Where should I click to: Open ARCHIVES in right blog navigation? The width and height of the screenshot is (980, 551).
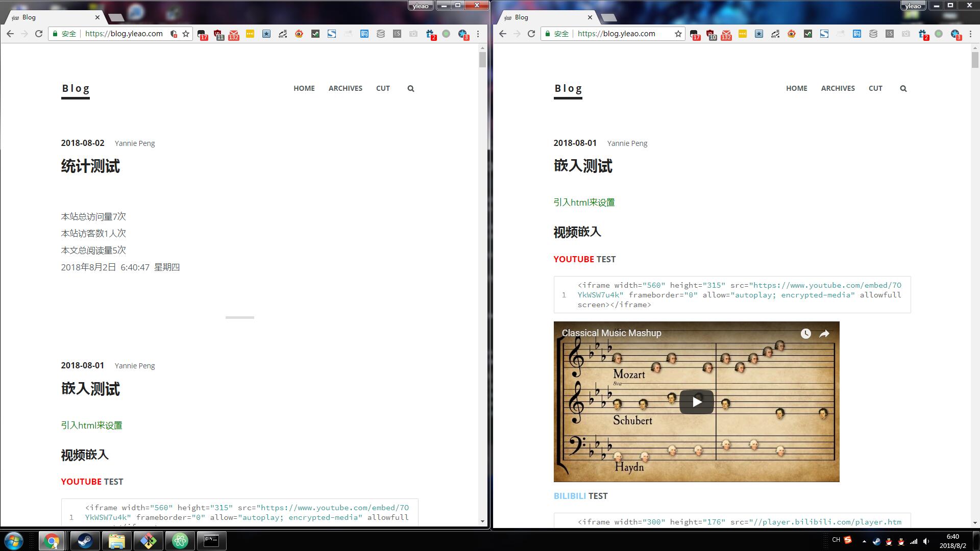pos(838,88)
